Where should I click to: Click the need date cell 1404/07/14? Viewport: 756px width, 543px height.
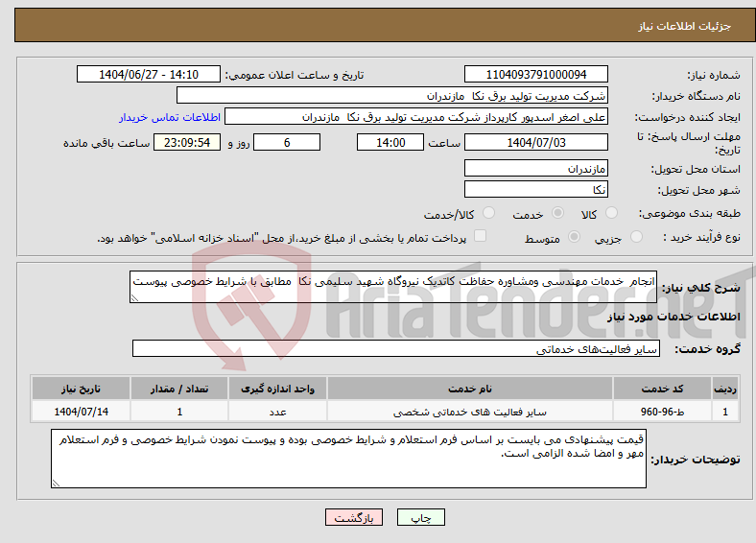pos(81,412)
